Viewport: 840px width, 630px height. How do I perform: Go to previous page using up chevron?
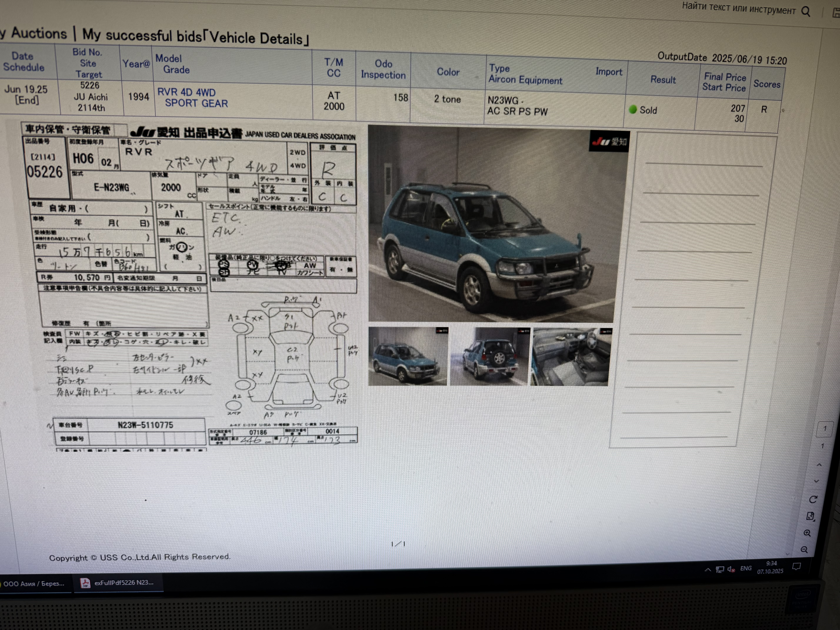819,465
